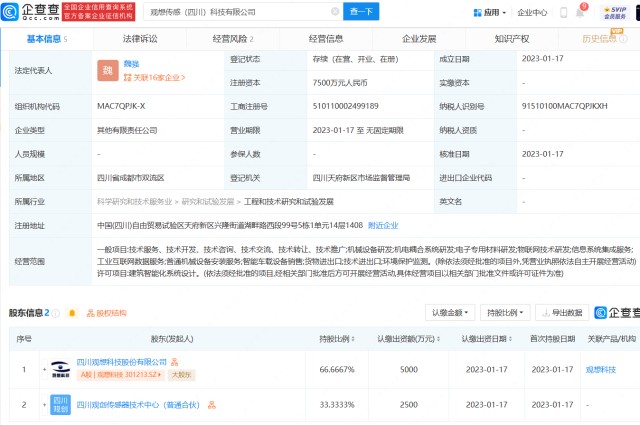Click the 导出数据 export button
The image size is (640, 425).
562,313
